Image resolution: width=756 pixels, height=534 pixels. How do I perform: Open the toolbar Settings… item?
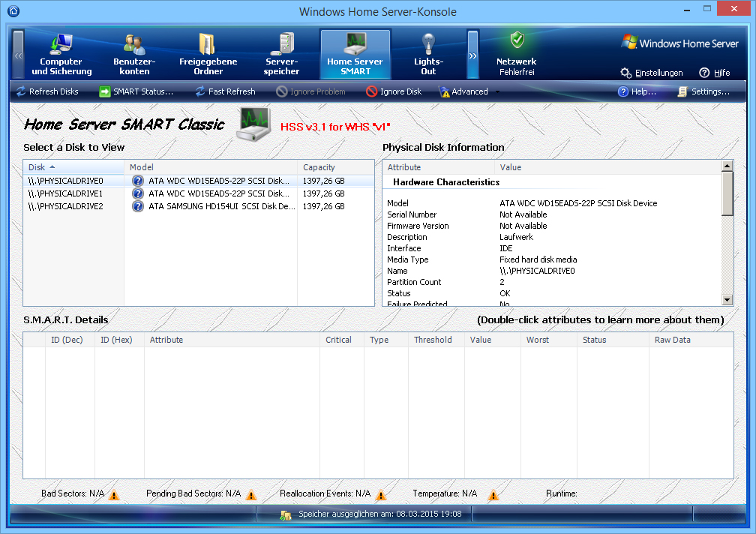pos(703,91)
